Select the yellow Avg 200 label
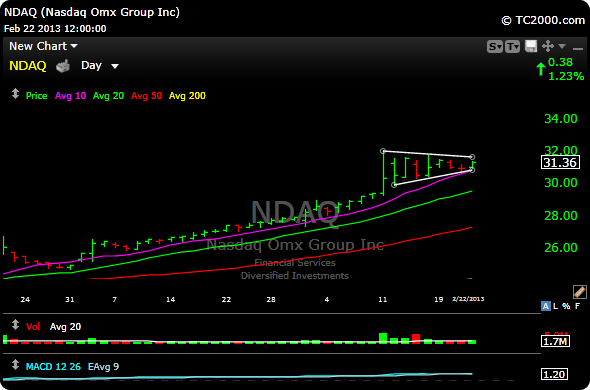 tap(187, 96)
